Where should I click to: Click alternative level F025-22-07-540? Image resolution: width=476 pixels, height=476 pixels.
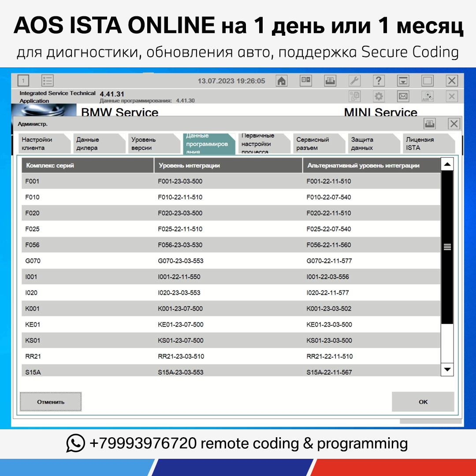(x=329, y=229)
